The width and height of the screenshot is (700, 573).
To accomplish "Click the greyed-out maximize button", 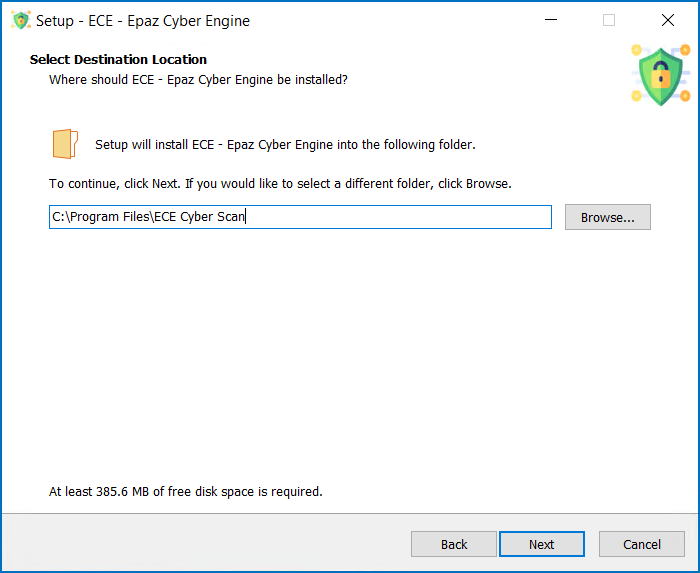I will pos(609,20).
